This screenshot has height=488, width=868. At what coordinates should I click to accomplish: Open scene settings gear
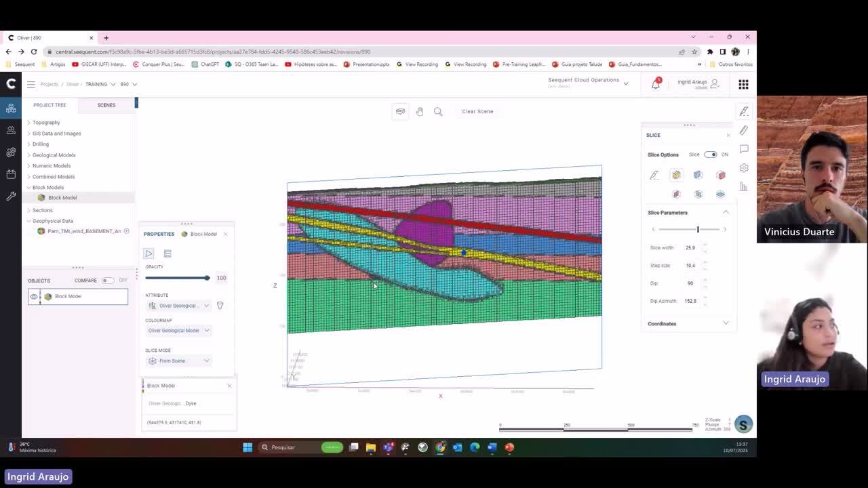coord(744,167)
